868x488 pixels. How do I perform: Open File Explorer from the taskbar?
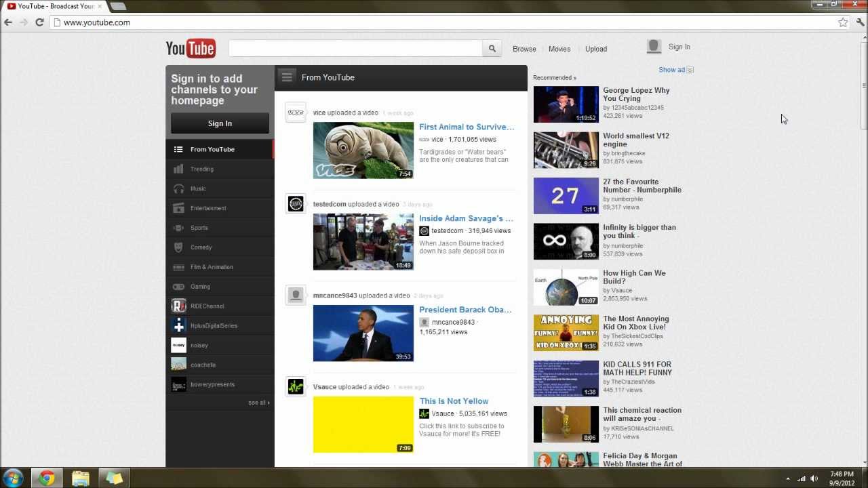(80, 479)
